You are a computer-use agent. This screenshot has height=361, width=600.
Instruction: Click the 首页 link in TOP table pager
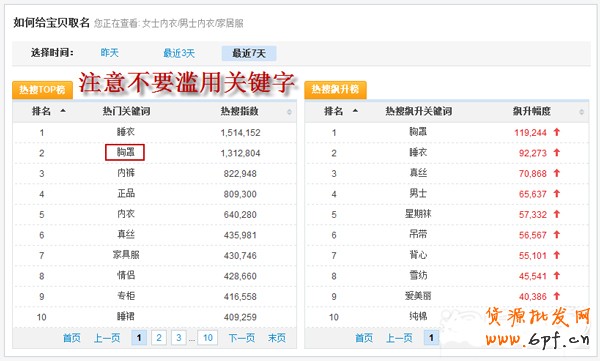tap(72, 338)
